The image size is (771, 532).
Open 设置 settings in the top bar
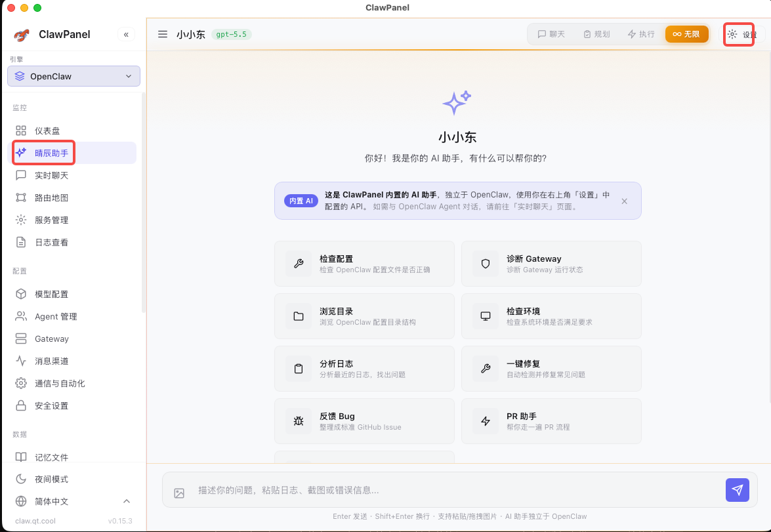(742, 34)
